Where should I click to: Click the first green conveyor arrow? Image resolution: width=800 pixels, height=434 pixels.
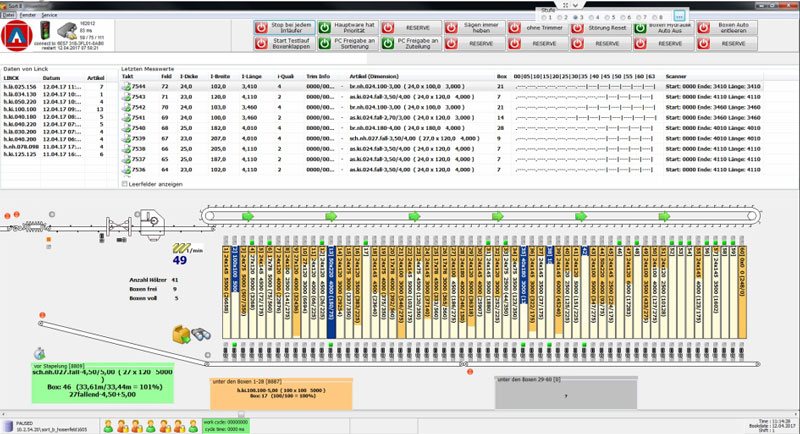click(x=248, y=216)
